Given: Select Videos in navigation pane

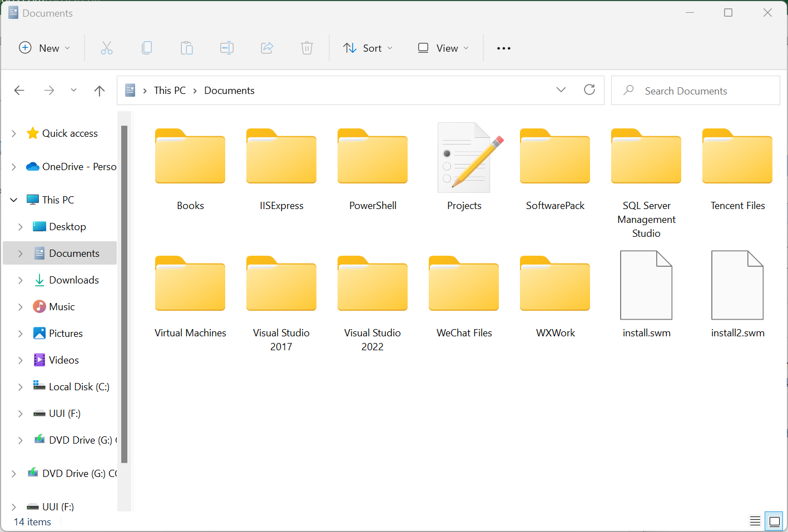Looking at the screenshot, I should click(56, 360).
